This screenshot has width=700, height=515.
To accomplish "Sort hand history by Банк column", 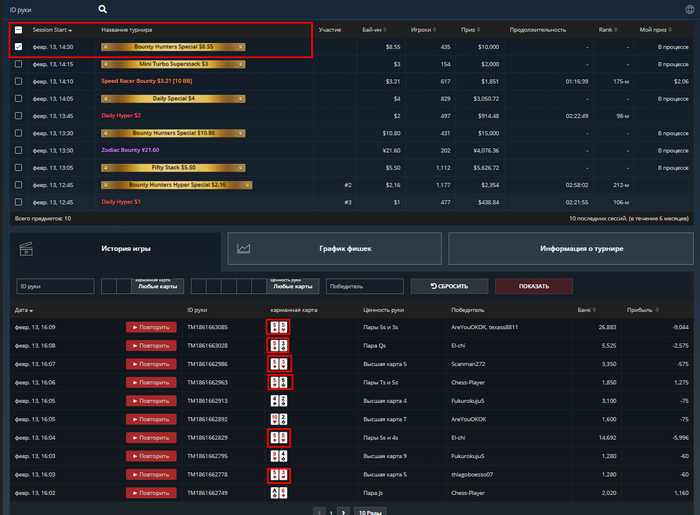I will [x=587, y=310].
